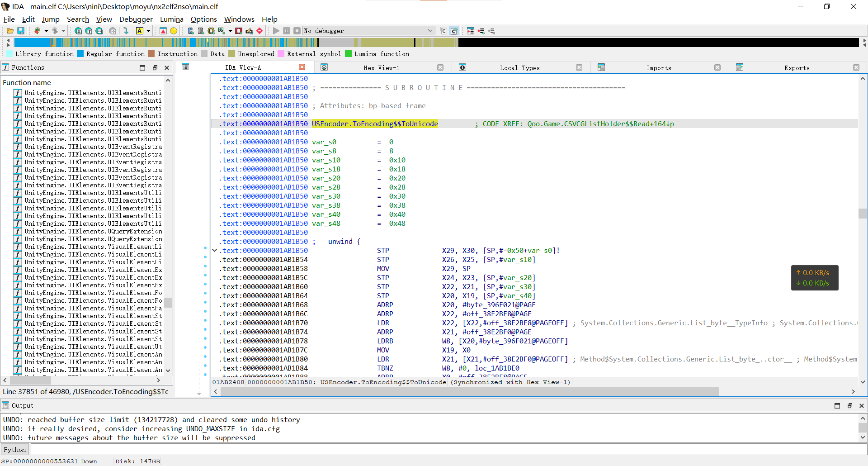
Task: Click the Jump forward arrow icon
Action: pos(55,31)
